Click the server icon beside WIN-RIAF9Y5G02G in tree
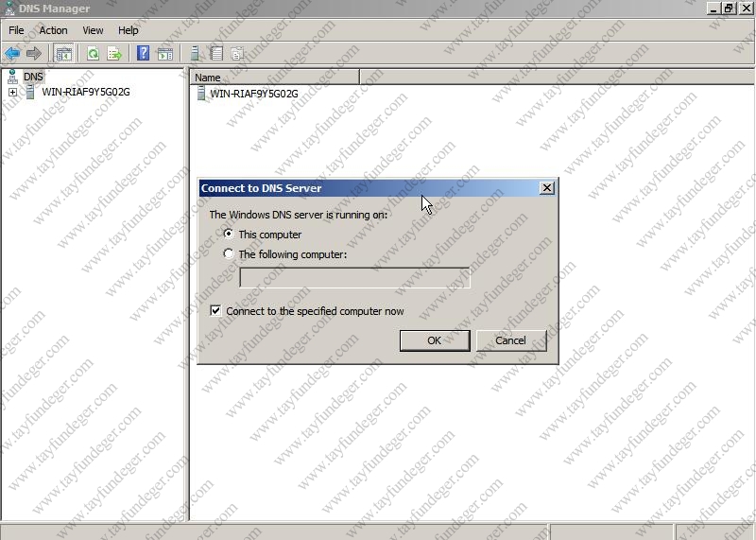756x540 pixels. tap(30, 92)
